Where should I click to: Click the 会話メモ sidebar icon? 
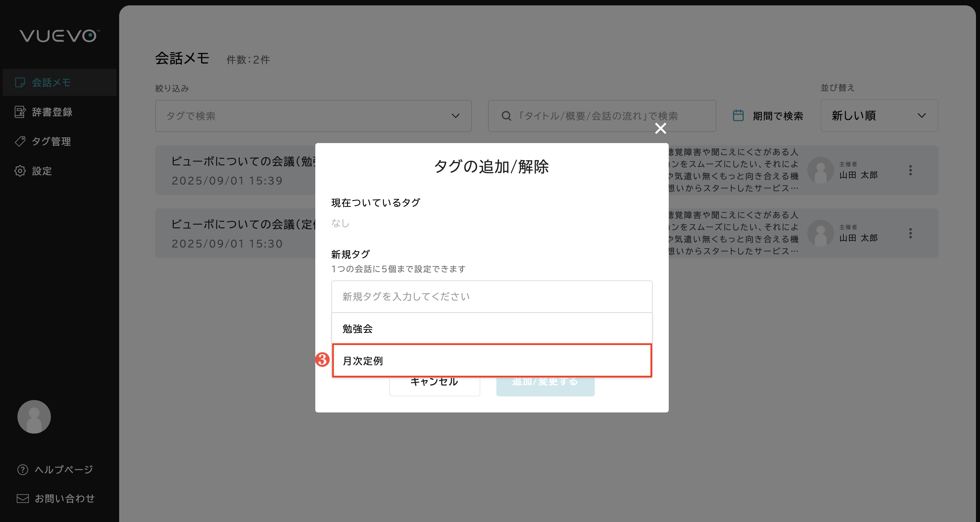(20, 82)
